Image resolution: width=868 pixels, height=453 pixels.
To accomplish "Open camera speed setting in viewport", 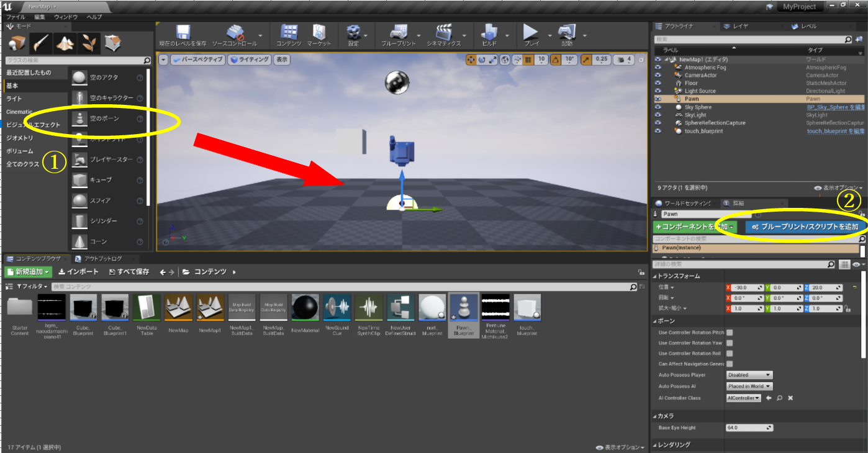I will pos(623,60).
